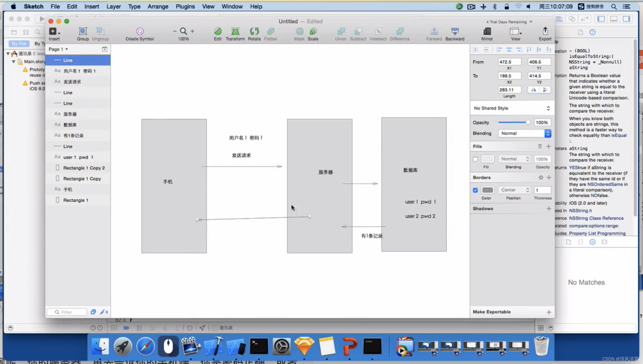Screen dimensions: 643x364
Task: Expand the Main.storyboard tree item
Action: point(13,61)
